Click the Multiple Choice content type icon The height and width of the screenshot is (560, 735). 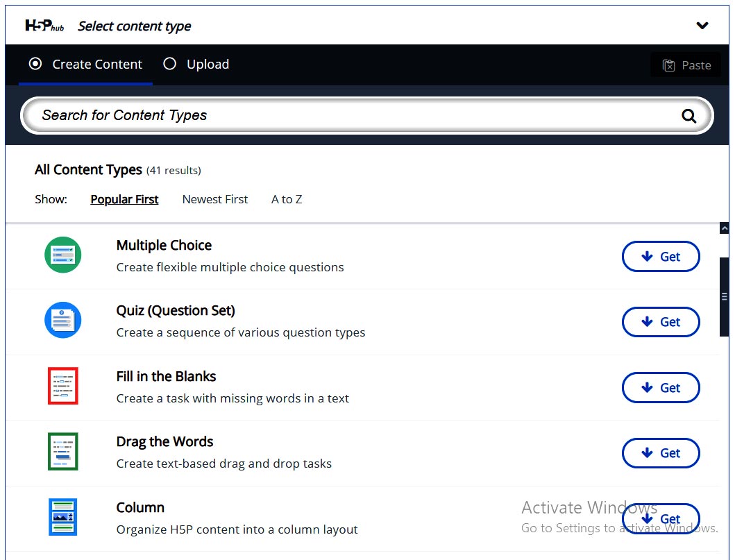coord(63,255)
